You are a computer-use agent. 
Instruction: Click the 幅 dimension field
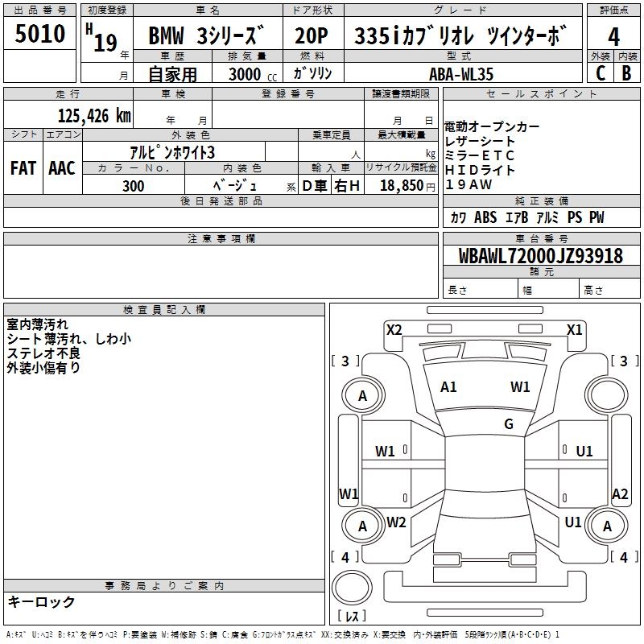[549, 289]
